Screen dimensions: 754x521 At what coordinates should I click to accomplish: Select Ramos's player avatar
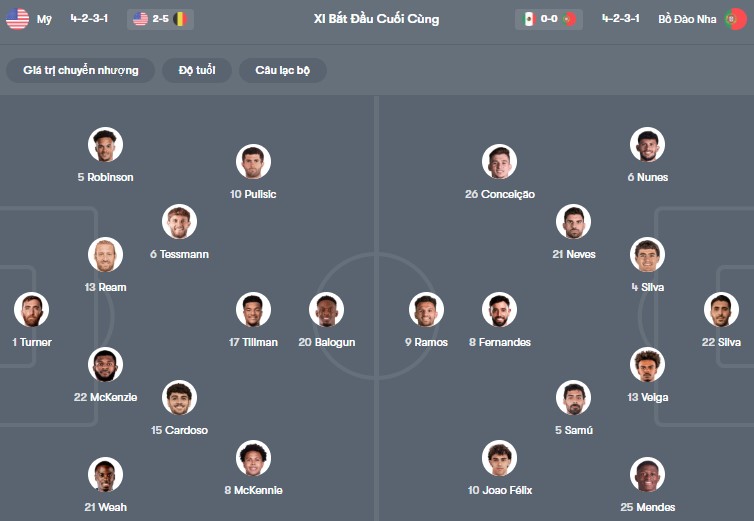click(x=426, y=310)
